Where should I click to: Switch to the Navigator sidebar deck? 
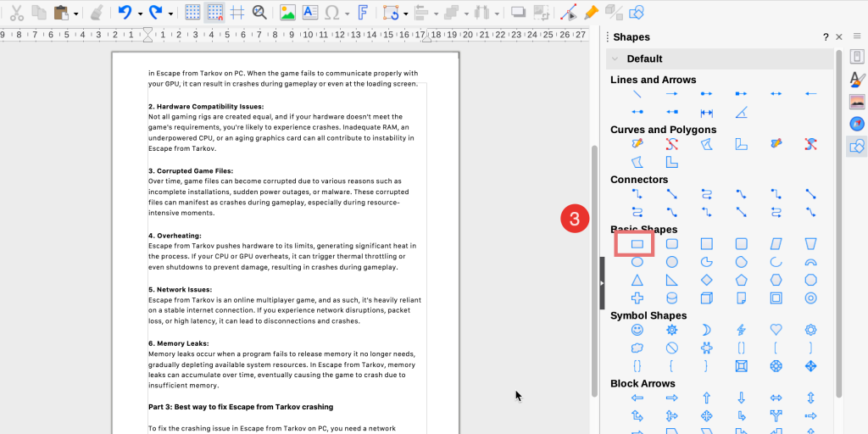click(x=856, y=124)
